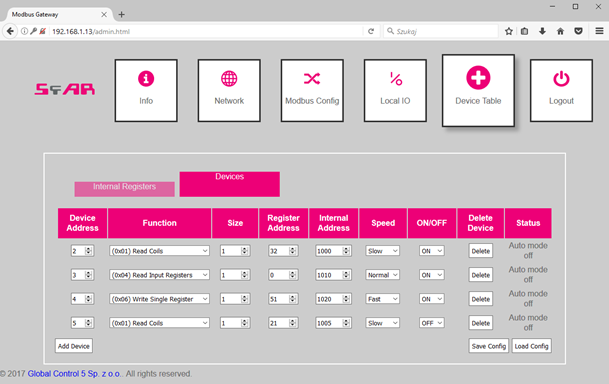The height and width of the screenshot is (384, 609).
Task: Click Register Address field showing 32
Action: coord(283,251)
